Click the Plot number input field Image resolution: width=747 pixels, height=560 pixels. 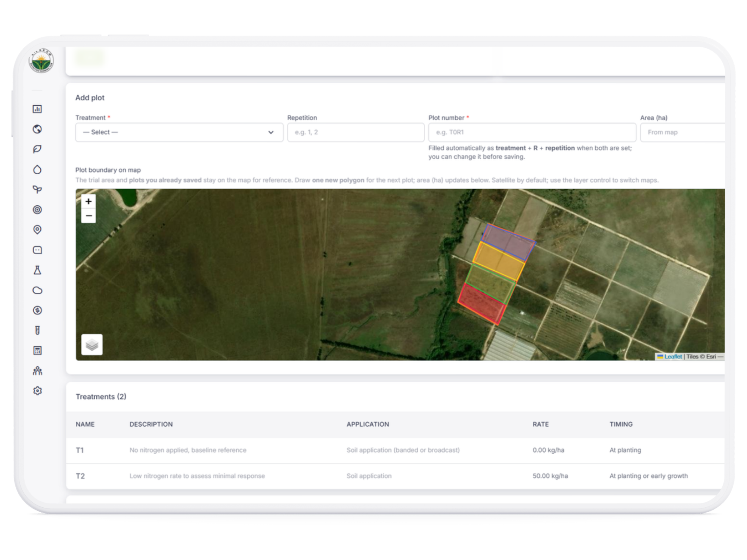point(532,133)
